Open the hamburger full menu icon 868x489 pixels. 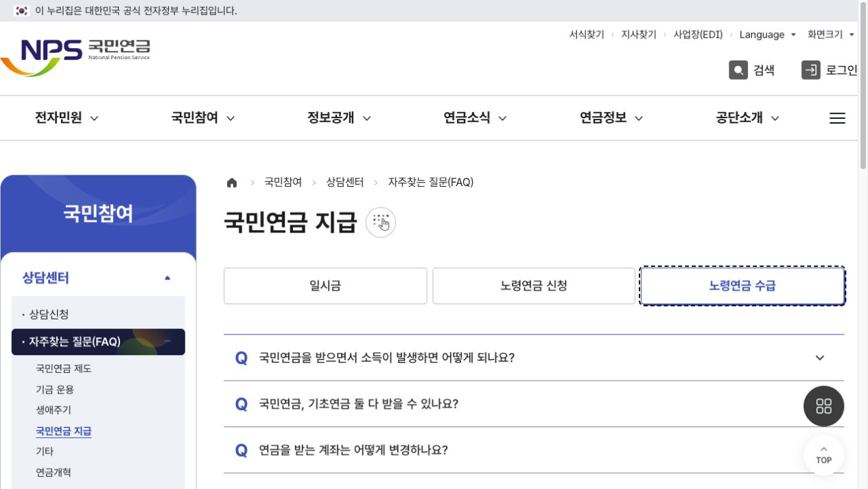pyautogui.click(x=837, y=118)
